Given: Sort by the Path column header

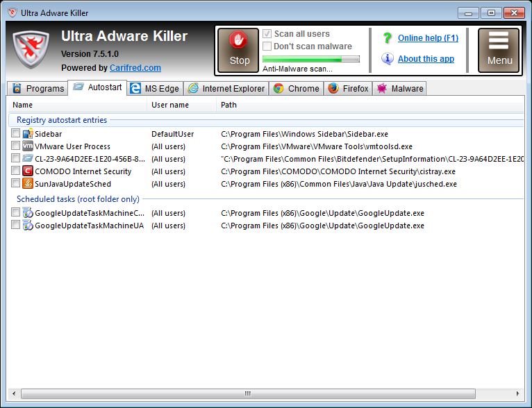Looking at the screenshot, I should point(370,105).
